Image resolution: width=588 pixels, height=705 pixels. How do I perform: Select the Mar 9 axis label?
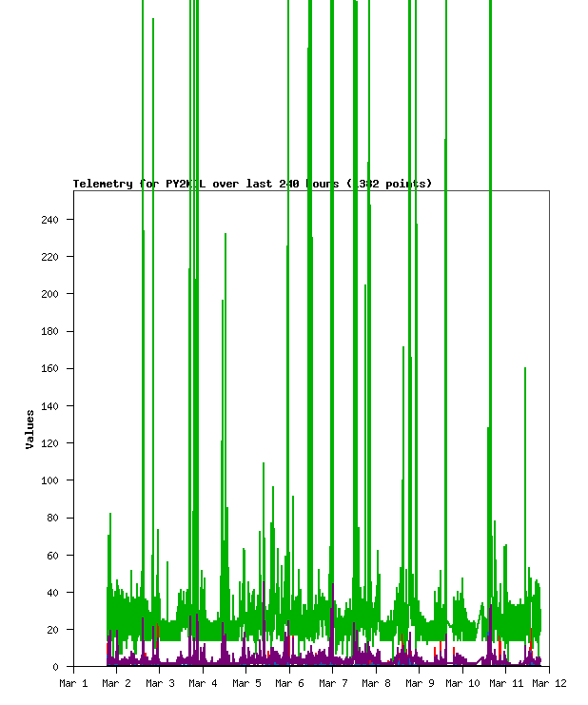pyautogui.click(x=420, y=683)
